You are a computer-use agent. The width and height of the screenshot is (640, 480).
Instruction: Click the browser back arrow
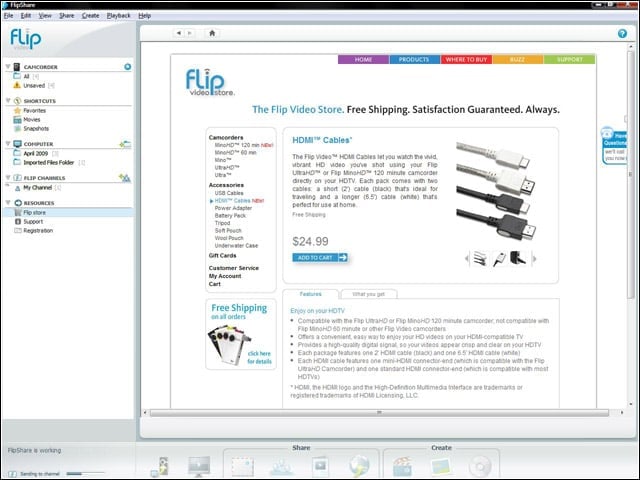[x=178, y=33]
